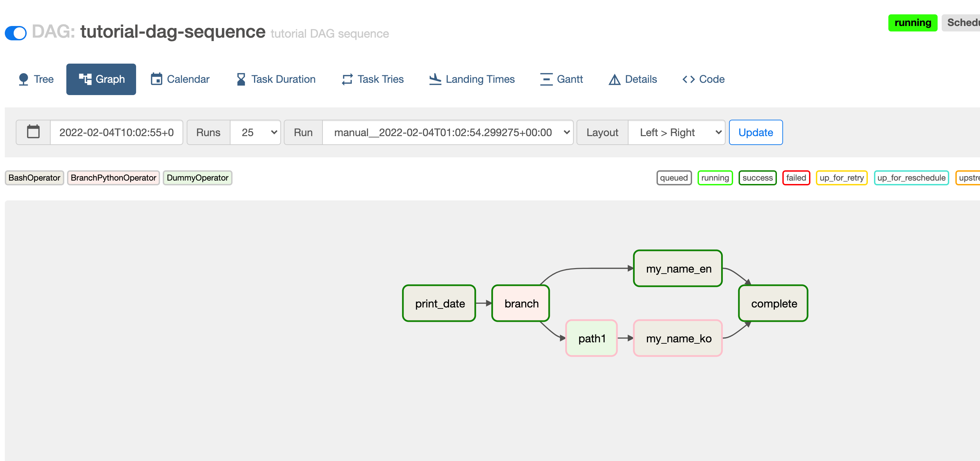This screenshot has width=980, height=461.
Task: Click the Calendar tab icon
Action: (x=156, y=79)
